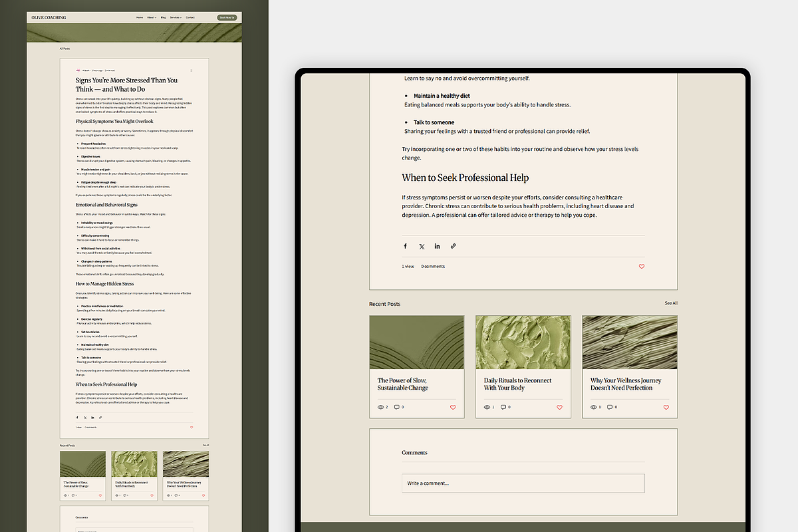798x532 pixels.
Task: Copy the post link using the link icon
Action: pos(453,246)
